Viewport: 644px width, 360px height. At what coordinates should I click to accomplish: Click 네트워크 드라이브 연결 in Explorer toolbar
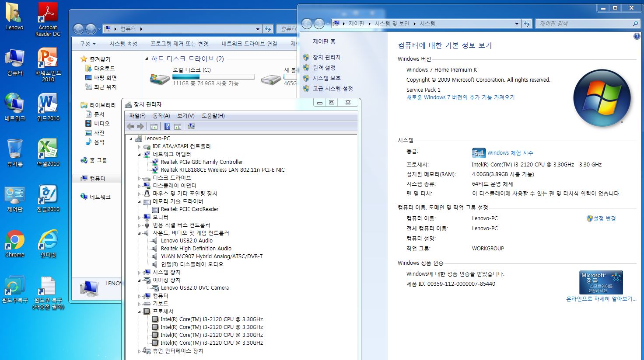(x=249, y=44)
